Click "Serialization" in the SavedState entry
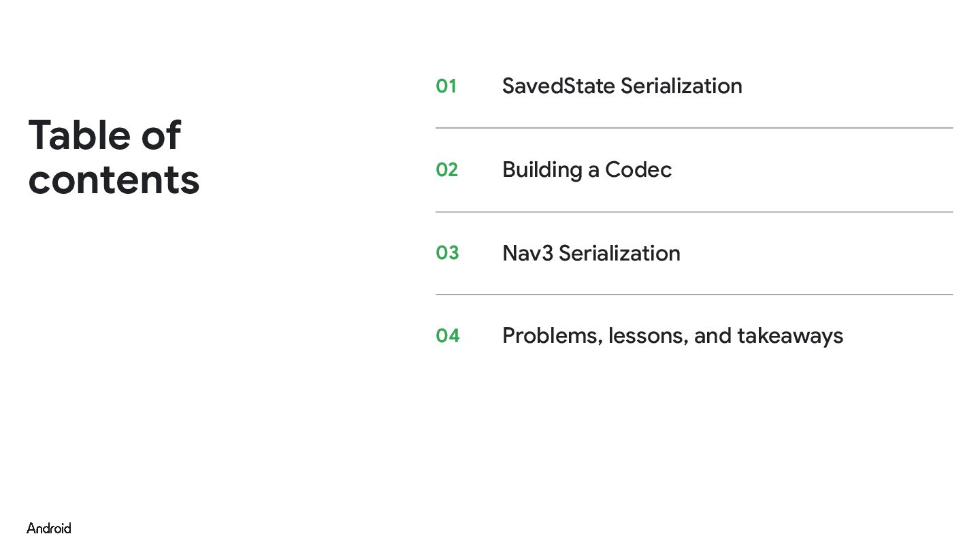Screen dimensions: 980x551 point(681,86)
